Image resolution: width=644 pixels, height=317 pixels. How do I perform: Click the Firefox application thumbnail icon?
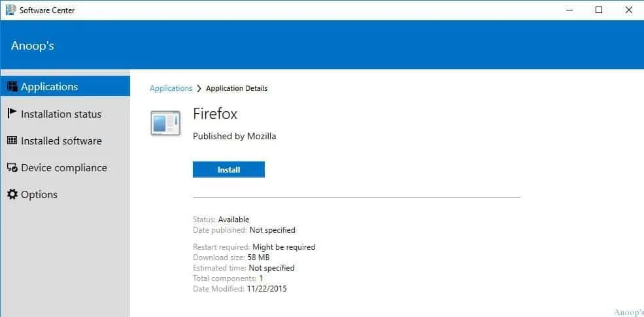pos(165,123)
